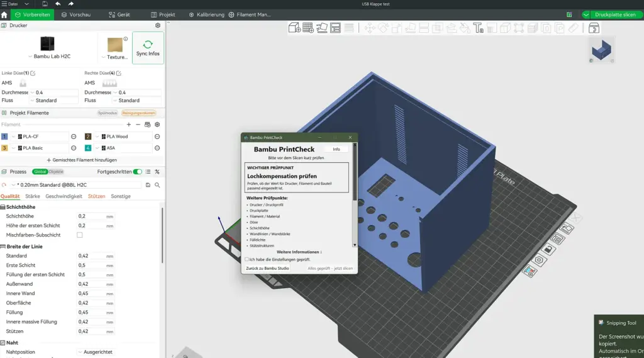Click Zurück zu Bambu Studio button
The width and height of the screenshot is (644, 358).
[267, 269]
